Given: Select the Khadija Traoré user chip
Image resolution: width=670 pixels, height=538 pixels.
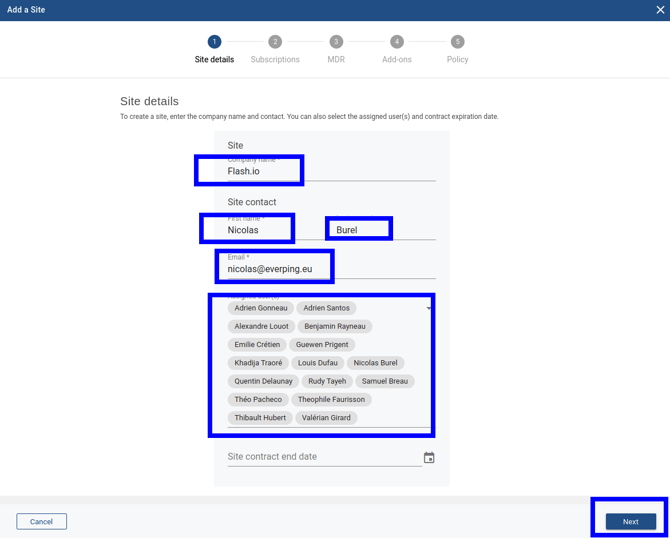Looking at the screenshot, I should pyautogui.click(x=258, y=363).
